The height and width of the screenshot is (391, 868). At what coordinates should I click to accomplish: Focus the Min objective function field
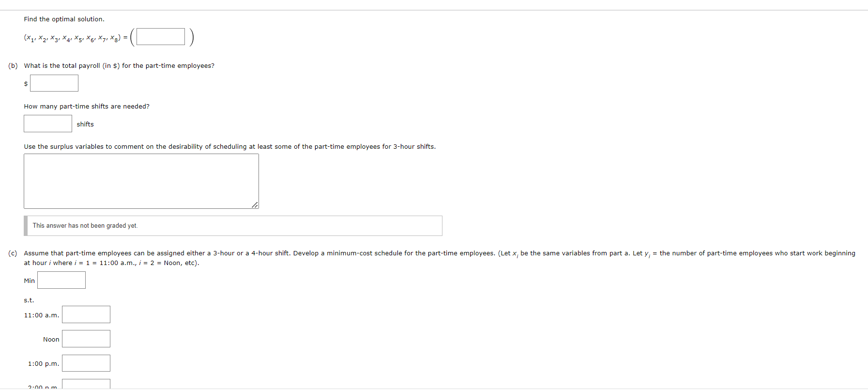(x=61, y=280)
